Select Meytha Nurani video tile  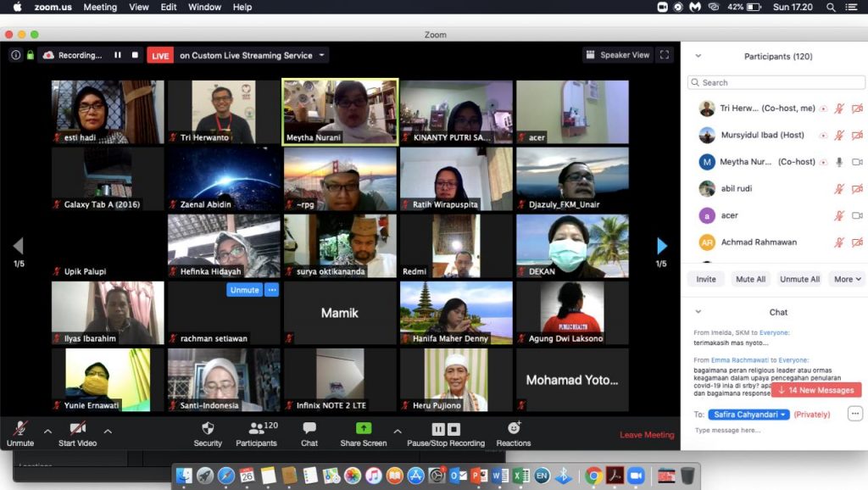click(x=340, y=112)
